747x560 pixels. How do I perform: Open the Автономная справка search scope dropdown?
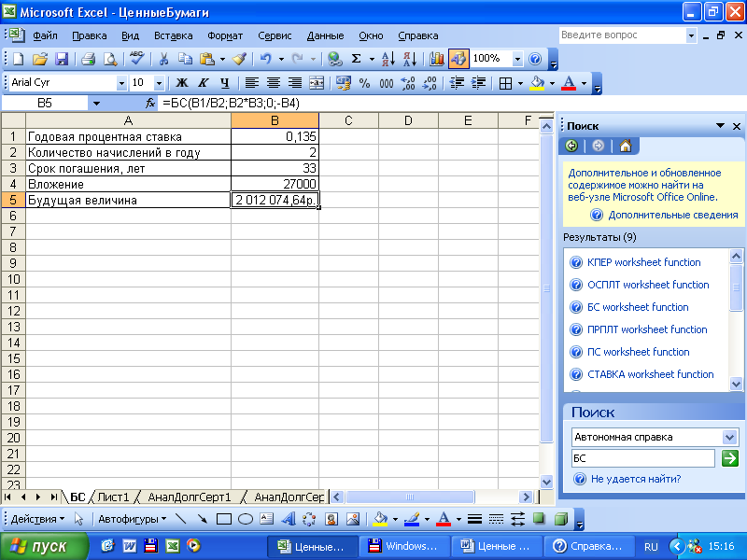[x=729, y=437]
